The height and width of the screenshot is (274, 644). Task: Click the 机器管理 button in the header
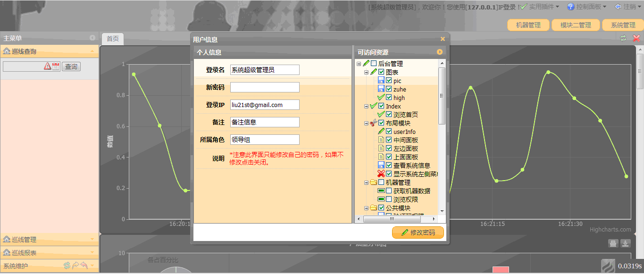528,24
